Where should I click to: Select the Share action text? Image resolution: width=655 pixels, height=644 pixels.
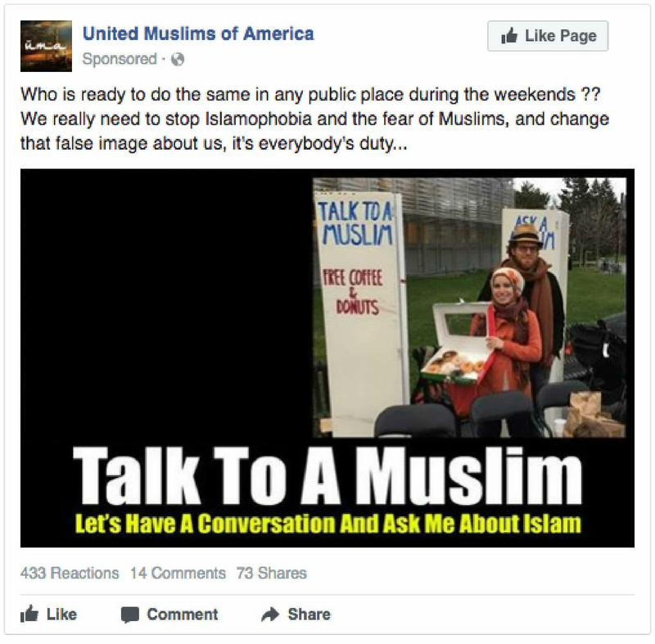[309, 615]
